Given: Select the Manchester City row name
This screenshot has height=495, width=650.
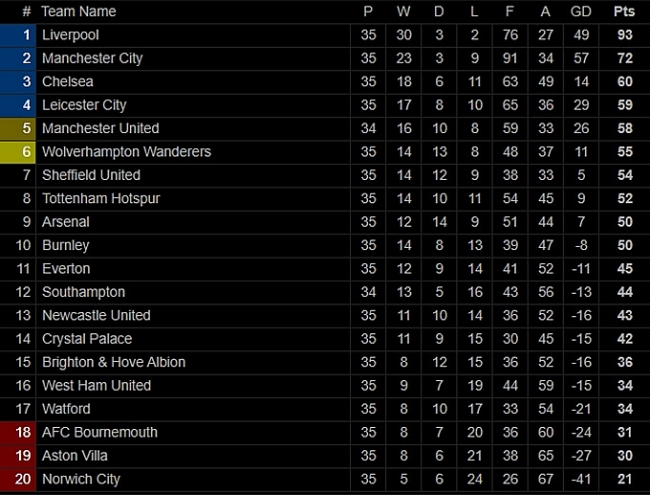Looking at the screenshot, I should click(x=92, y=58).
